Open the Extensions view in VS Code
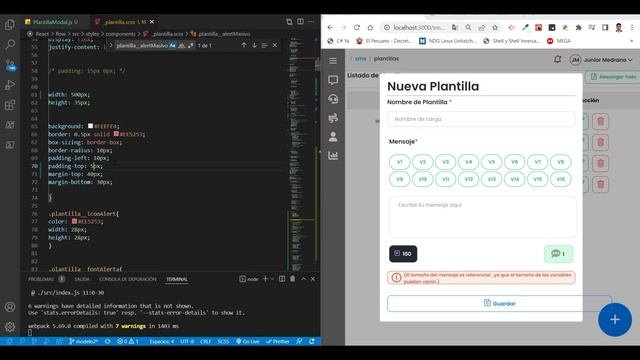The height and width of the screenshot is (360, 640). tap(10, 105)
